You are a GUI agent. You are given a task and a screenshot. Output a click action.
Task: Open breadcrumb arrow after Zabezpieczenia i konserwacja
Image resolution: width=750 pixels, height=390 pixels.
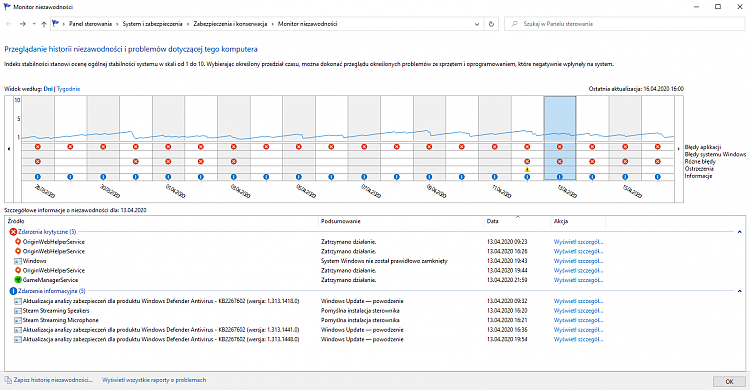pyautogui.click(x=273, y=24)
